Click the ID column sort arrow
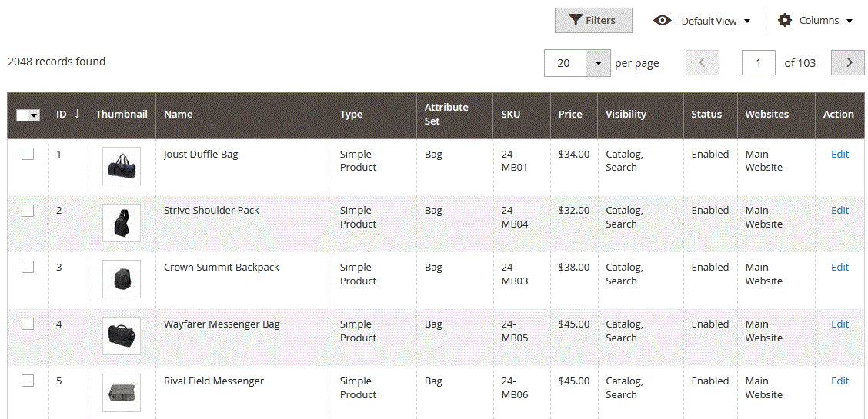The height and width of the screenshot is (419, 868). (x=77, y=114)
